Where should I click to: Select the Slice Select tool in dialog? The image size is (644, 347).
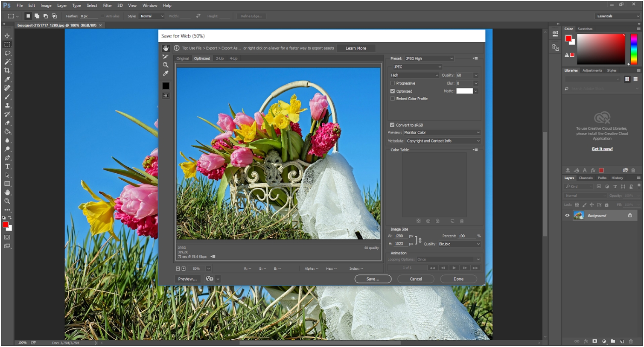tap(166, 57)
